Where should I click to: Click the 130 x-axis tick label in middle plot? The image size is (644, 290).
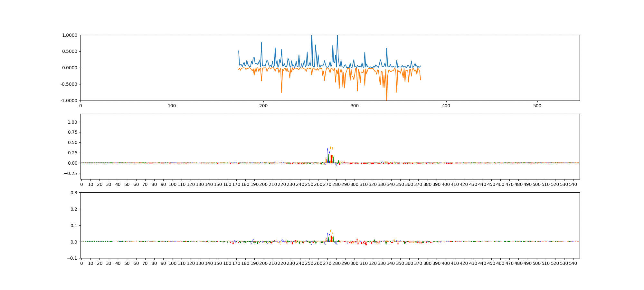pos(200,184)
